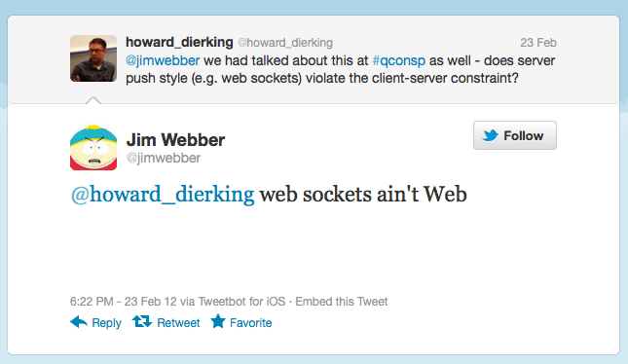Click Embed this Tweet

pos(342,301)
